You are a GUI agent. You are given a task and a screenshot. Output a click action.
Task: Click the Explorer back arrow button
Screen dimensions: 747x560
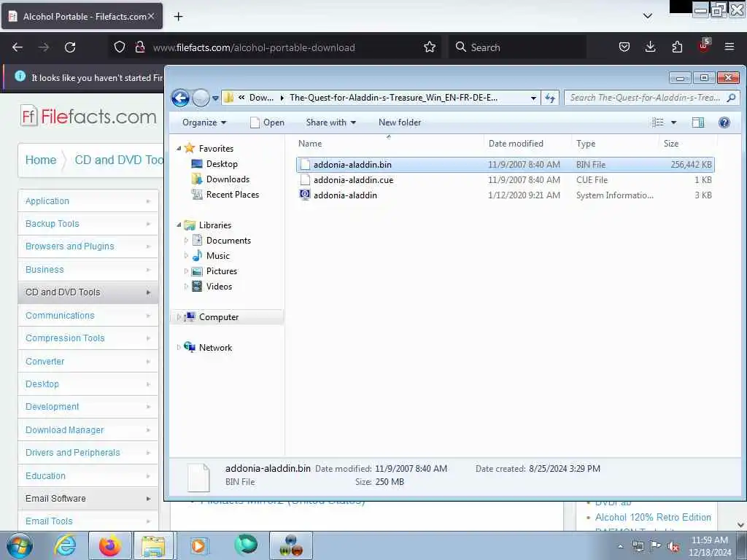181,98
